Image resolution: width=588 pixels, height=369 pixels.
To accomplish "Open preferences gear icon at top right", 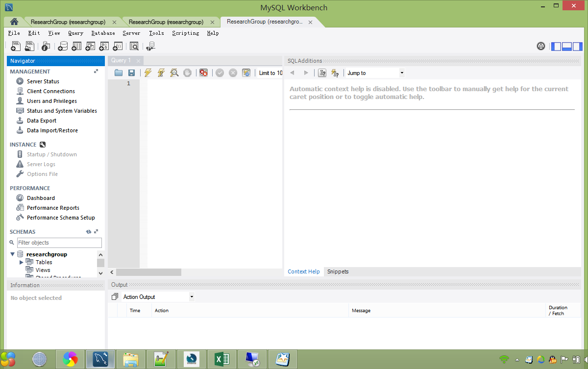I will tap(541, 46).
